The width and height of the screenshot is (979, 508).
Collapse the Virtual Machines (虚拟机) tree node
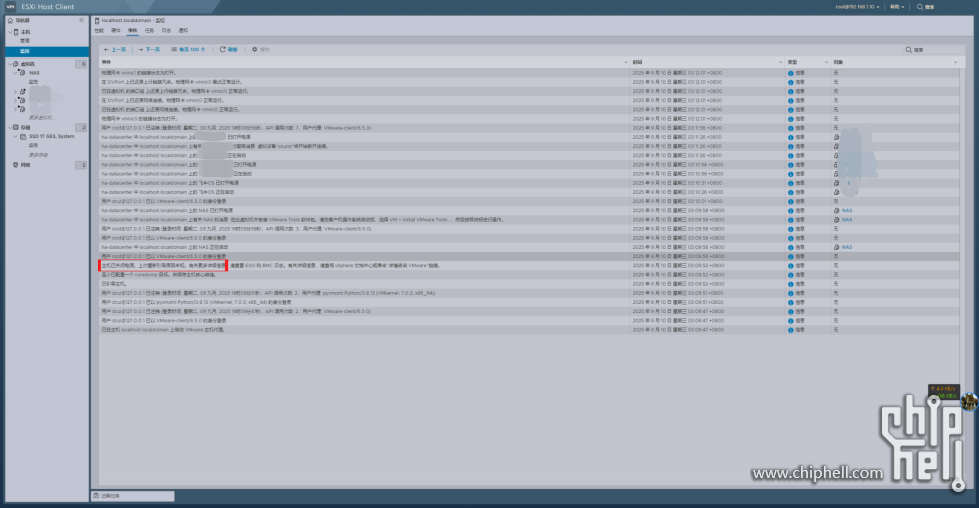pos(9,64)
